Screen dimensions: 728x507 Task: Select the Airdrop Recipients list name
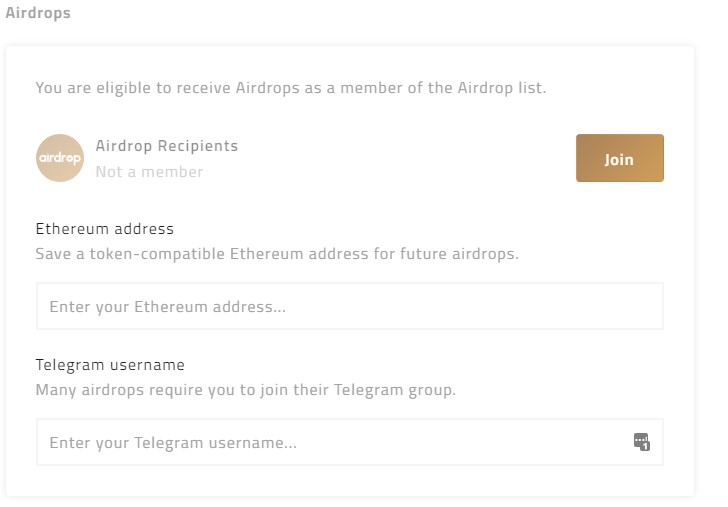[167, 146]
